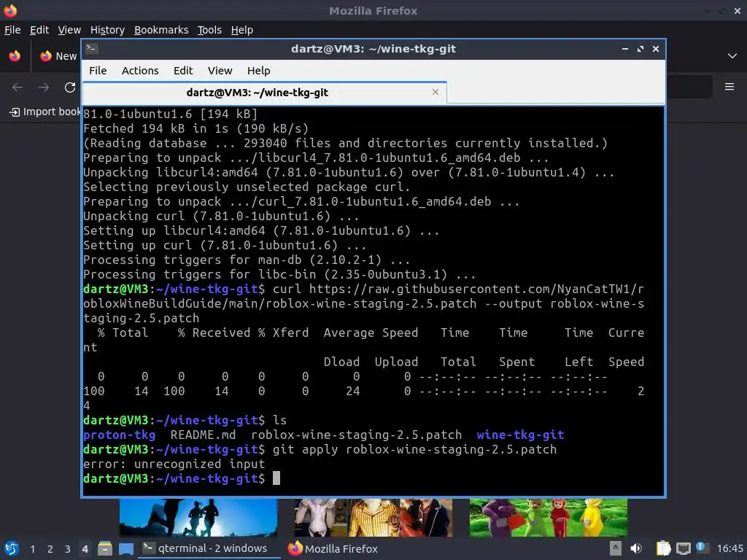
Task: Click blue 'wine-tkg-git' directory in ls output
Action: pyautogui.click(x=520, y=435)
